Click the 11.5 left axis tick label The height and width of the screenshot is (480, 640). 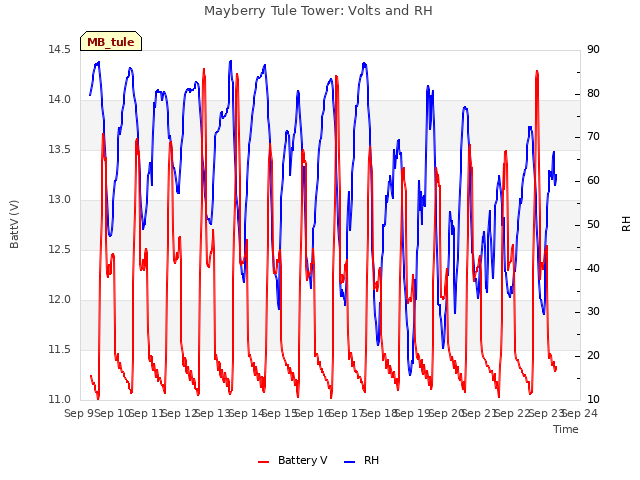click(60, 349)
